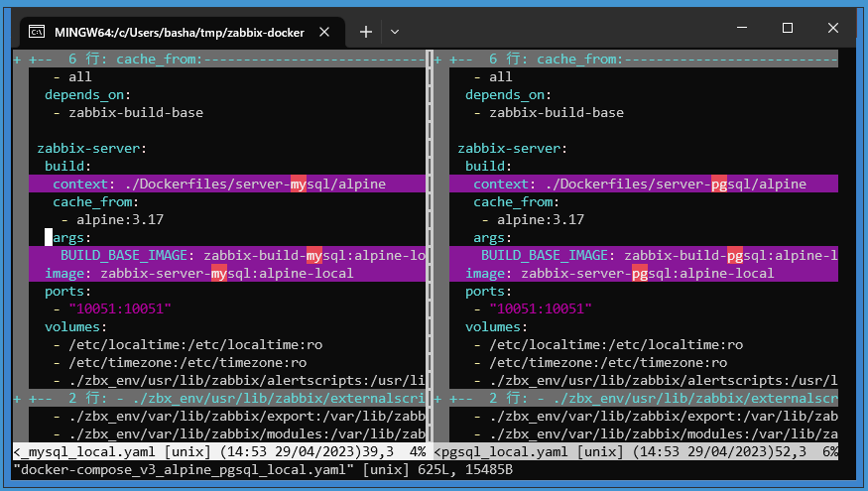Expand right pane cache_from 6-line fold
868x491 pixels.
coord(636,60)
